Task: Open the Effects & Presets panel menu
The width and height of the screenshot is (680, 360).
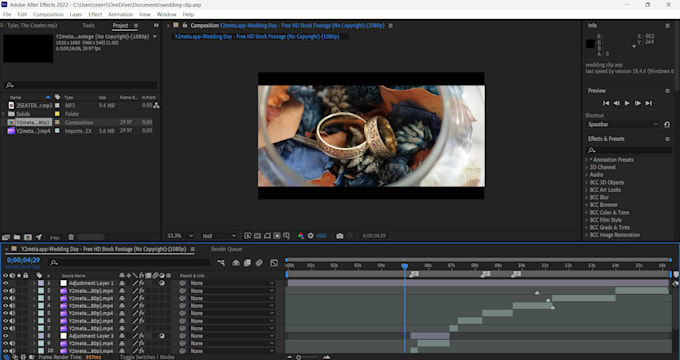Action: tap(667, 139)
